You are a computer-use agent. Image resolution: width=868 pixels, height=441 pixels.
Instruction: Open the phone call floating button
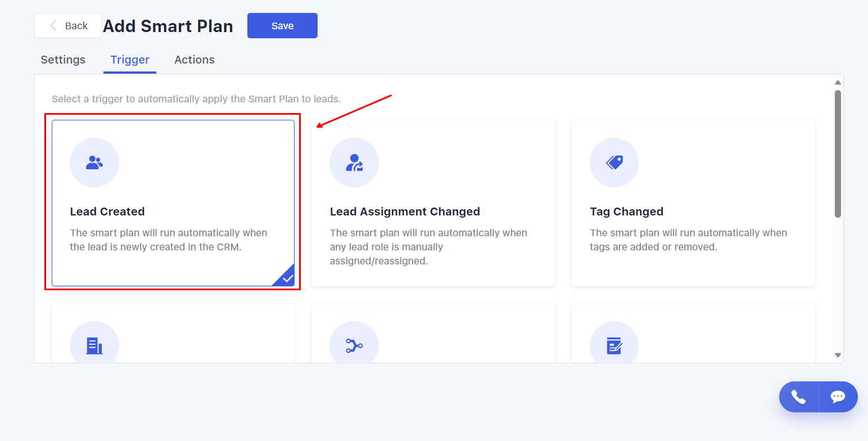[798, 397]
